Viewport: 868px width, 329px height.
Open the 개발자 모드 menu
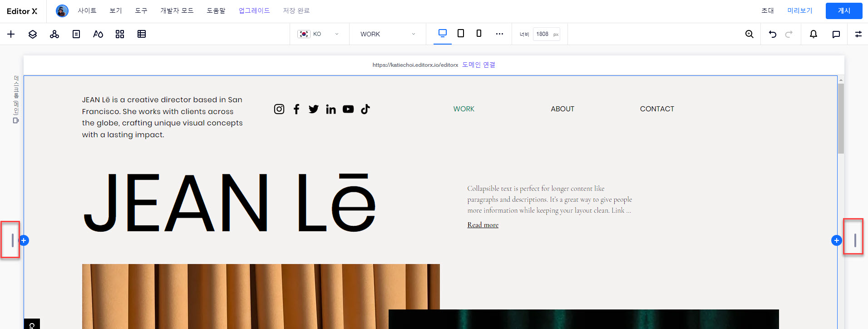point(177,10)
